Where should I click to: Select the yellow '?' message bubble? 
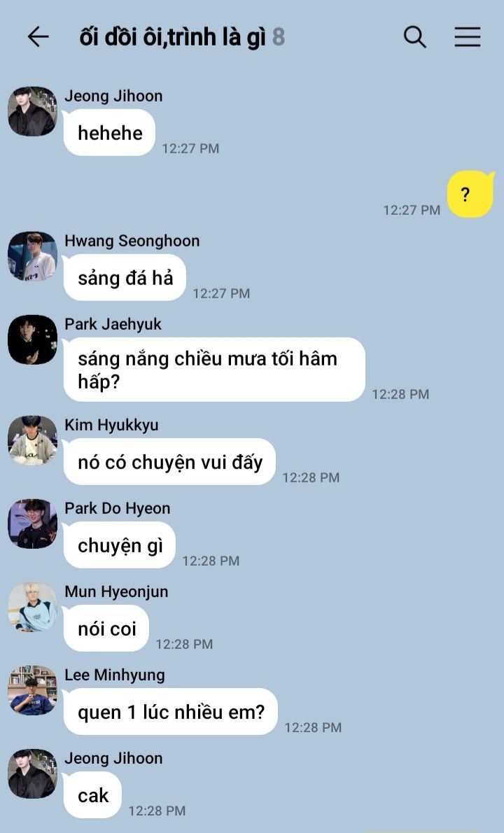(470, 194)
